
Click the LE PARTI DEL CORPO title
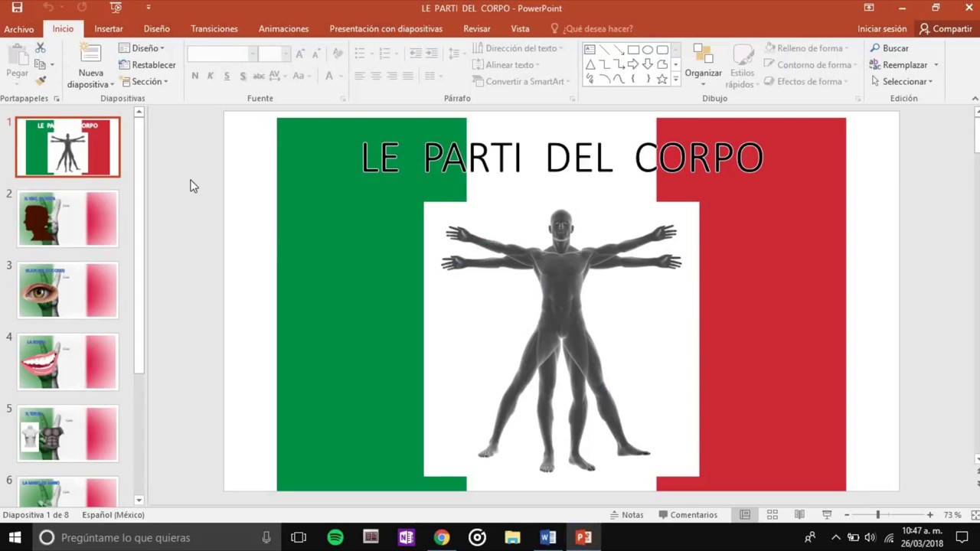coord(561,158)
